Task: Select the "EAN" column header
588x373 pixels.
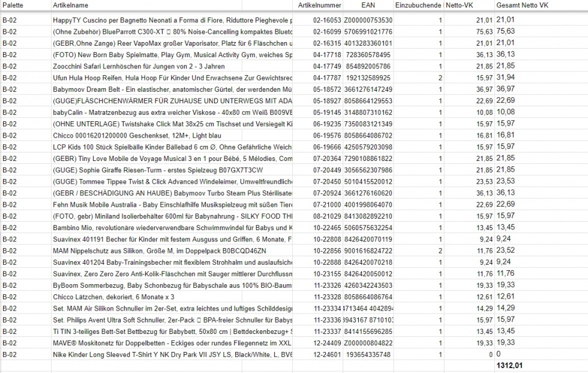Action: (368, 5)
